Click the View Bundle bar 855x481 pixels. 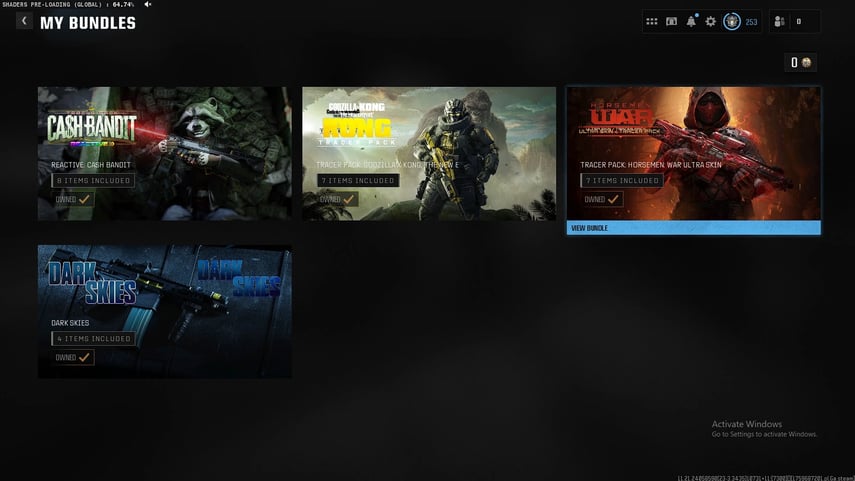click(693, 228)
